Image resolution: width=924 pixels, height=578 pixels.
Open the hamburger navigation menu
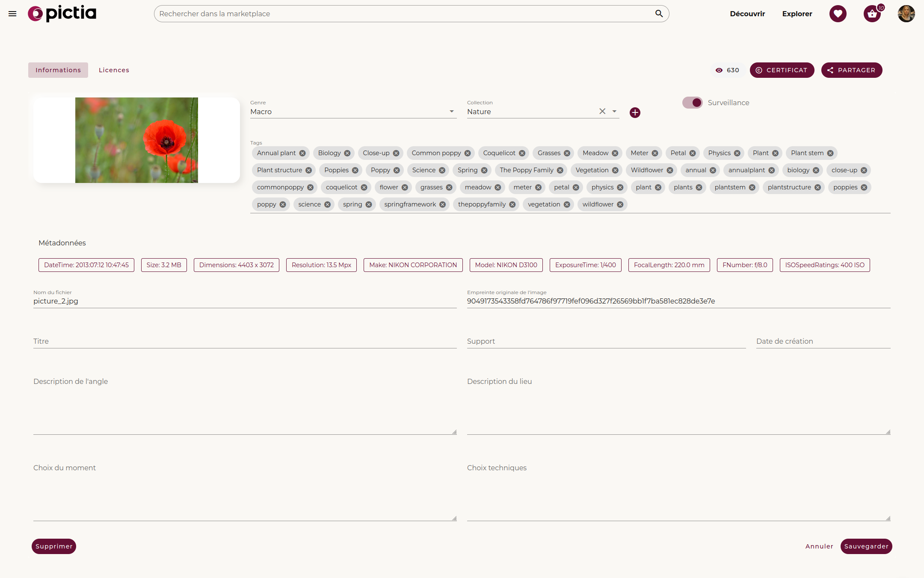tap(12, 14)
